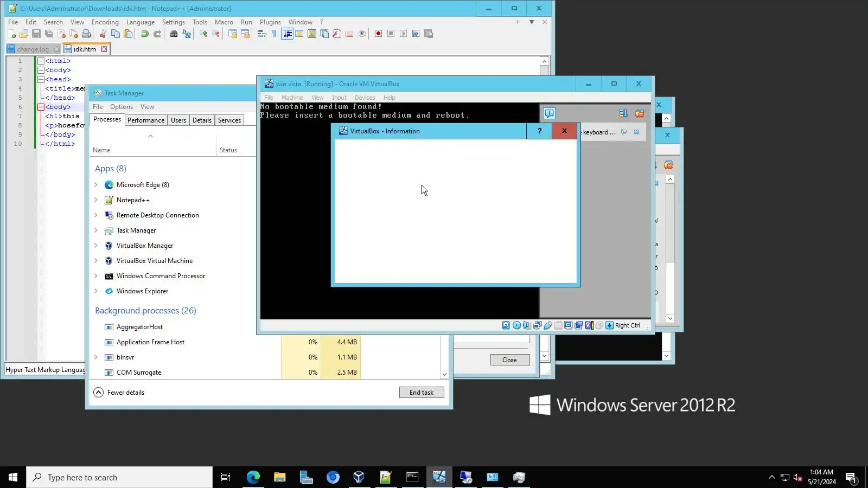Click the Replace icon in Notepad++ toolbar
Viewport: 868px width, 488px height.
[187, 34]
